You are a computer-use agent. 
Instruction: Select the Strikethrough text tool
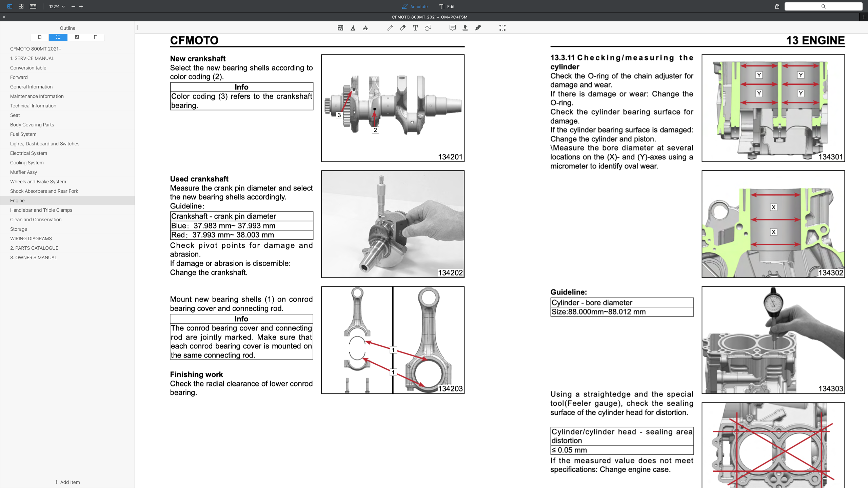click(x=366, y=28)
